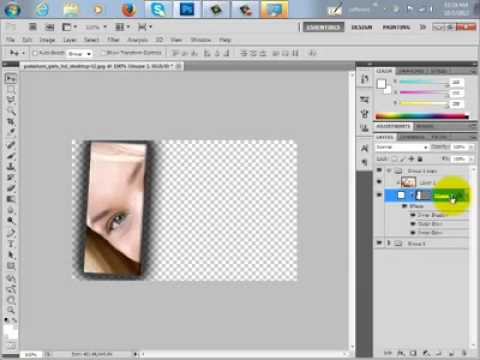Open the Layer menu
The width and height of the screenshot is (480, 360).
[70, 40]
